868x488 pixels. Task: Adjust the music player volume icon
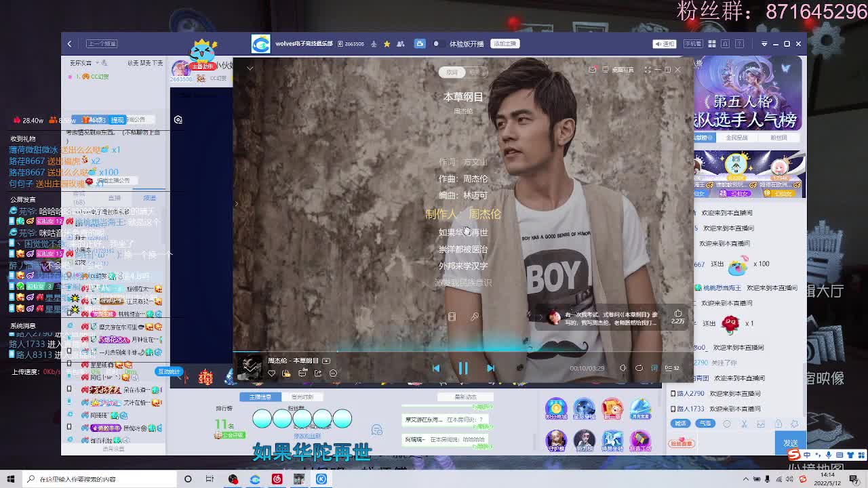coord(623,368)
